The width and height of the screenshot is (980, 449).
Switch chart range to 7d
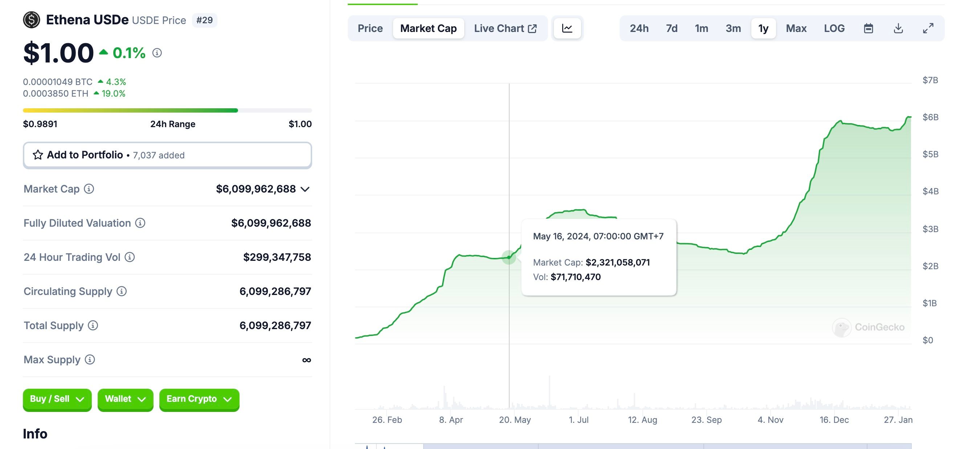tap(671, 28)
